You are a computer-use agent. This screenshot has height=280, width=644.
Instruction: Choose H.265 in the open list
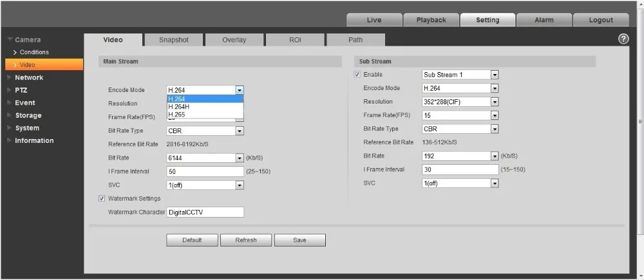[205, 115]
